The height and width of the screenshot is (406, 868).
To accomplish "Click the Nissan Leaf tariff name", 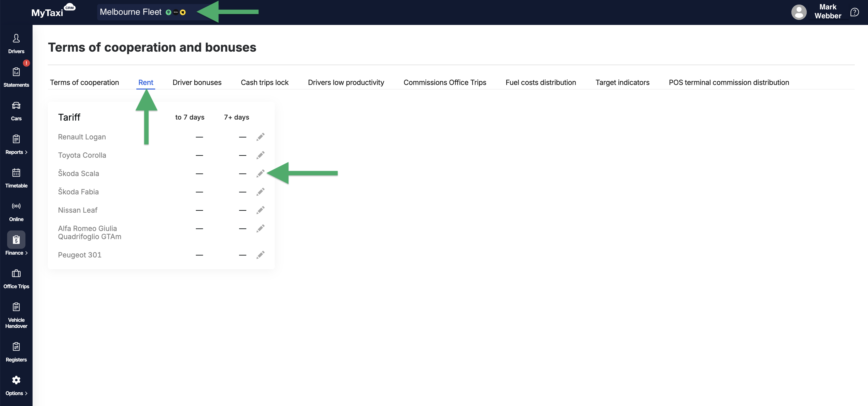I will [78, 210].
